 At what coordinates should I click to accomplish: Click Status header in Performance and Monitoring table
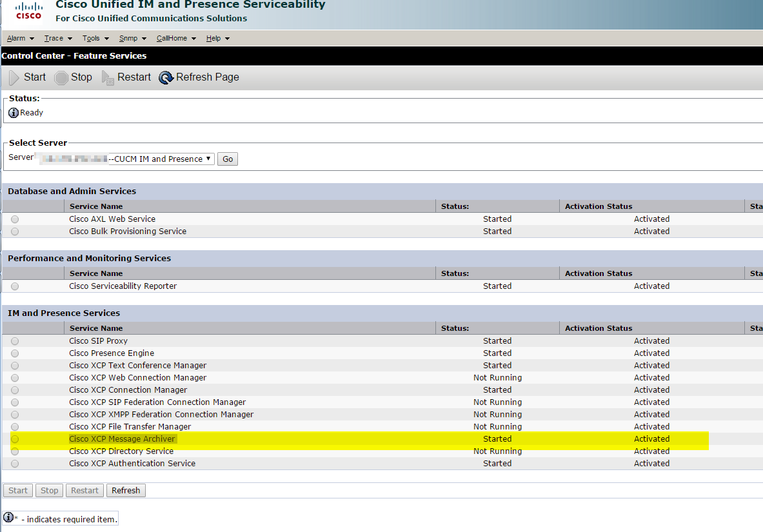455,273
